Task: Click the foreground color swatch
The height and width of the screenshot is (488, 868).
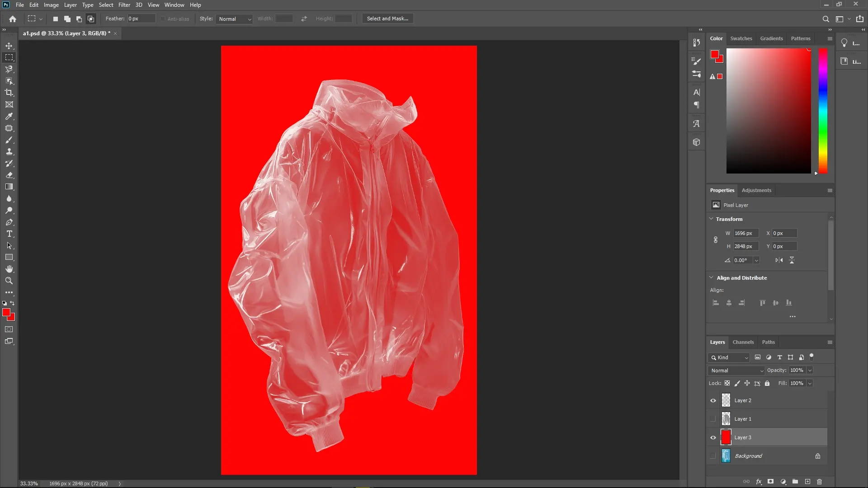Action: click(7, 313)
